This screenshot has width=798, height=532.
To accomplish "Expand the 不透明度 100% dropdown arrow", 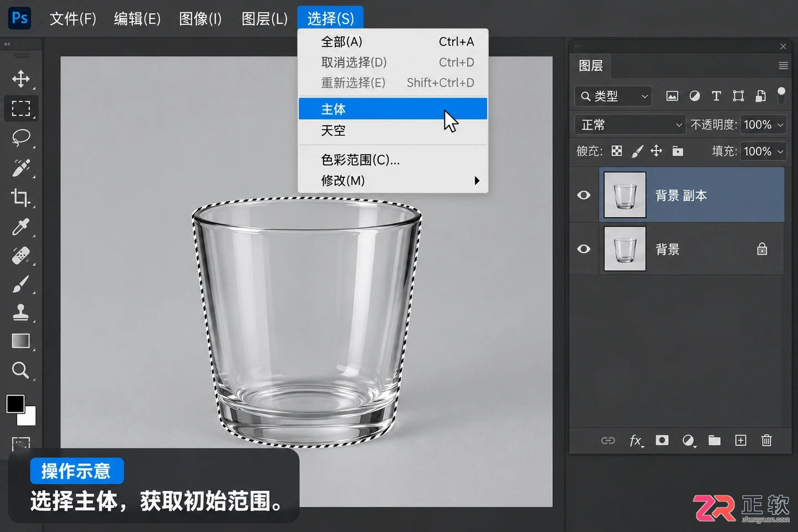I will tap(780, 125).
